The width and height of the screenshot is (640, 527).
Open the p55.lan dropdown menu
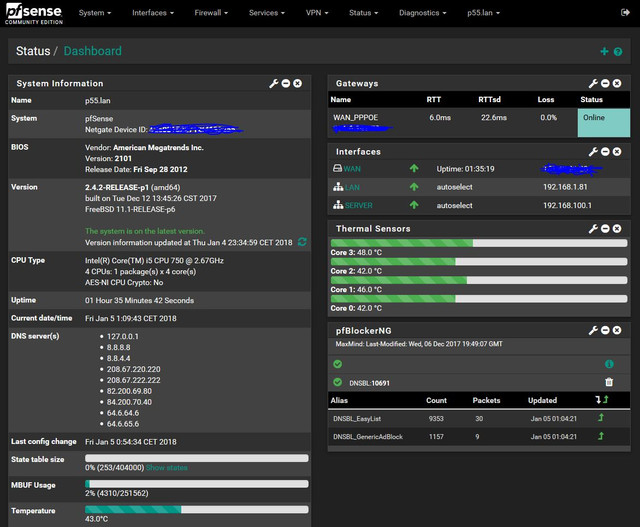[x=483, y=13]
